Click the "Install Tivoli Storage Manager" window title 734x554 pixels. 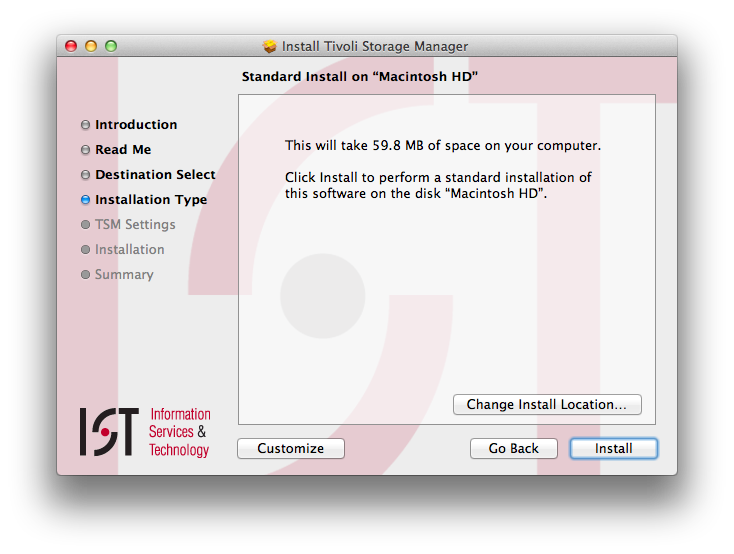[x=374, y=46]
